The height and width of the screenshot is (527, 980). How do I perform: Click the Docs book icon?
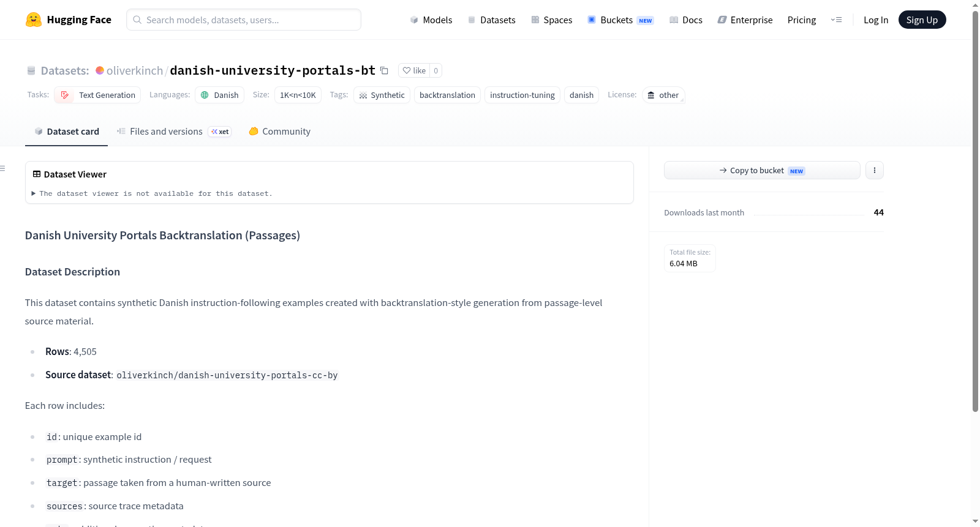[x=674, y=20]
